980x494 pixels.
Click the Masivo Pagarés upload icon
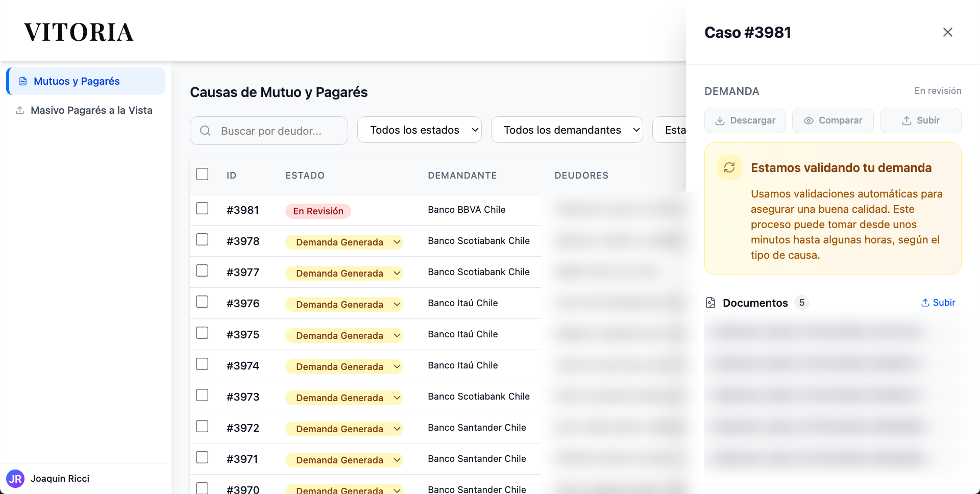pos(20,110)
